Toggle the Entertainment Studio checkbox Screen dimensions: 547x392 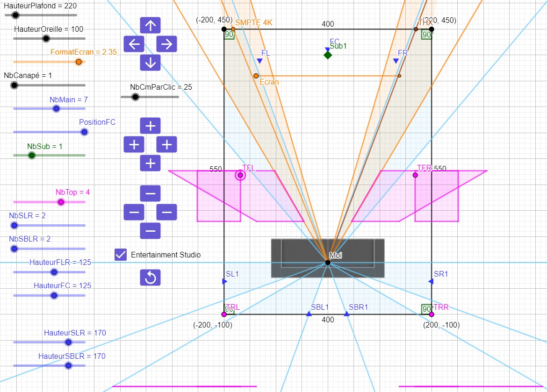coord(121,255)
